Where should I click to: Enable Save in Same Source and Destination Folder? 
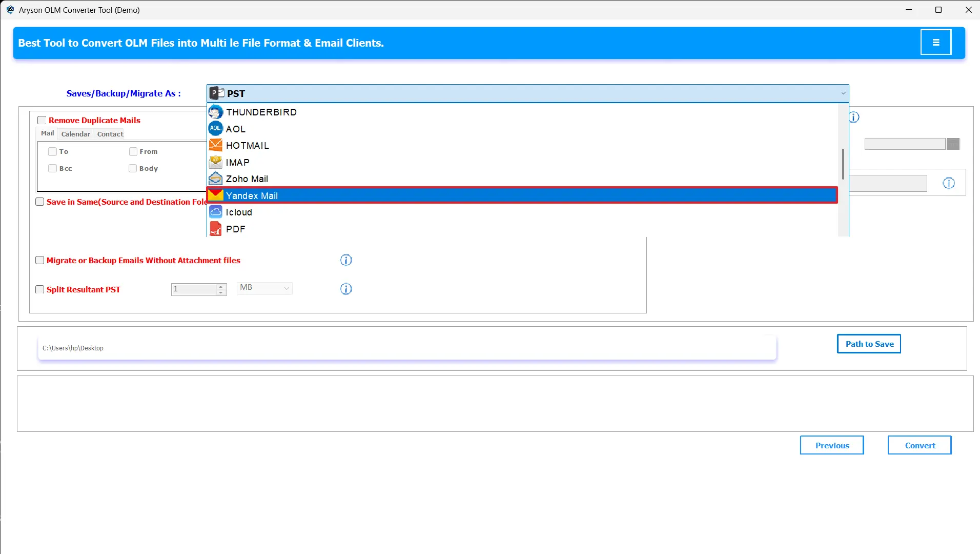point(39,202)
